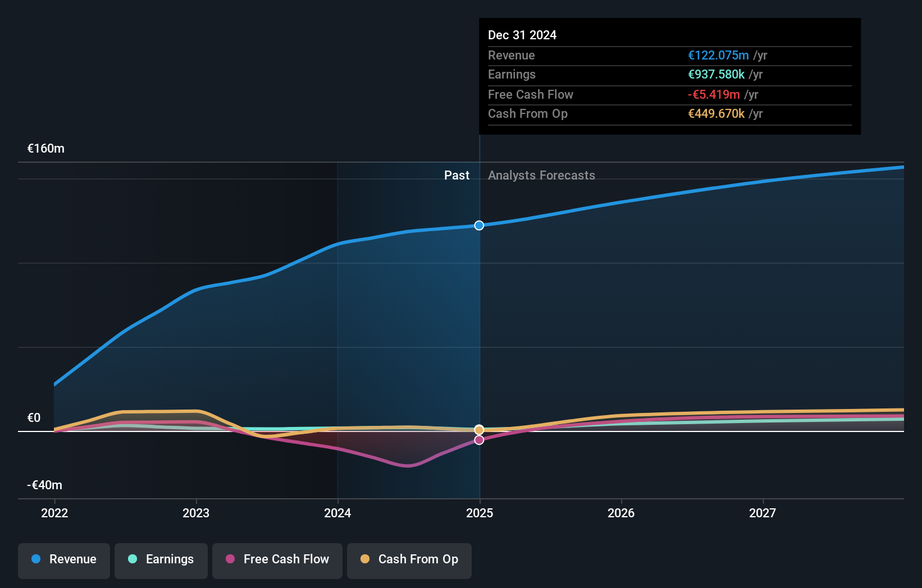Select the 2027 x-axis label
This screenshot has height=588, width=922.
(x=763, y=513)
